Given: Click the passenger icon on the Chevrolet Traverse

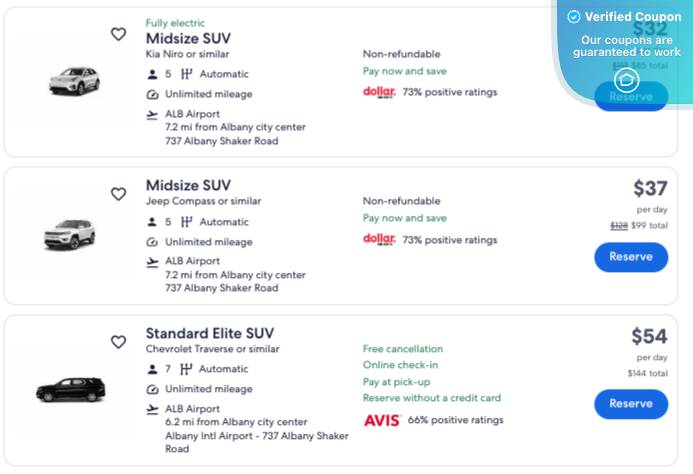Looking at the screenshot, I should [152, 370].
